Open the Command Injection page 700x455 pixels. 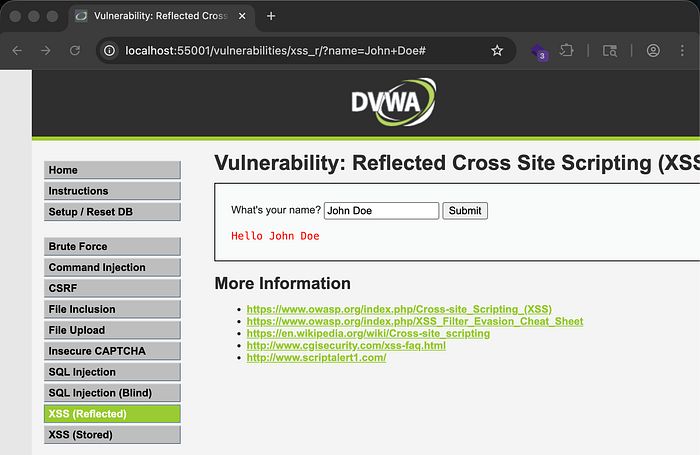tap(112, 267)
